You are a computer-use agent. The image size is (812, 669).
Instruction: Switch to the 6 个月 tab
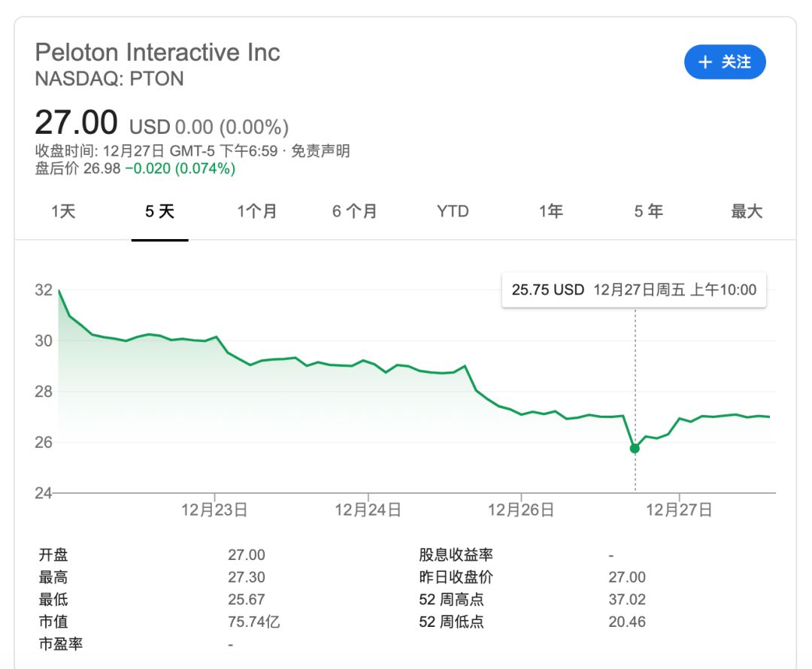pos(354,211)
